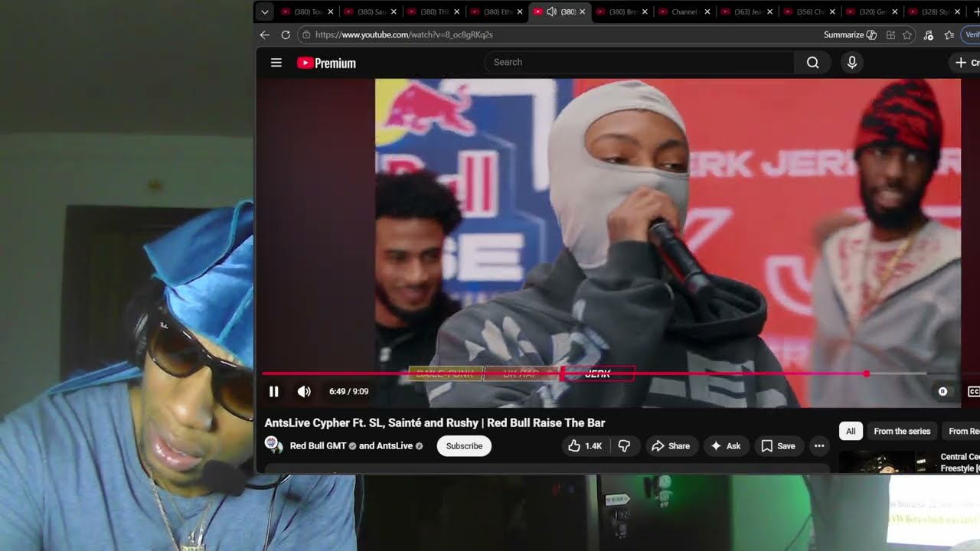Pause the video with the pause button
The height and width of the screenshot is (551, 980).
click(x=274, y=392)
